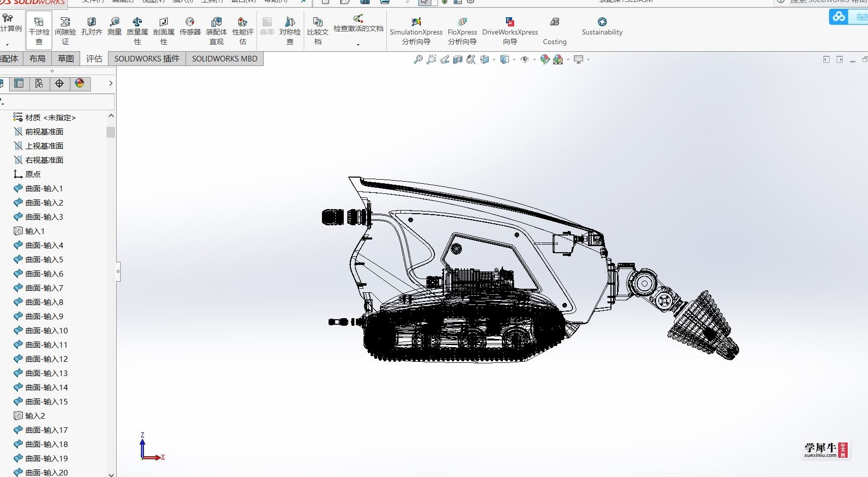This screenshot has height=477, width=868.
Task: Launch DriveWorksXpress 向导
Action: click(x=510, y=30)
